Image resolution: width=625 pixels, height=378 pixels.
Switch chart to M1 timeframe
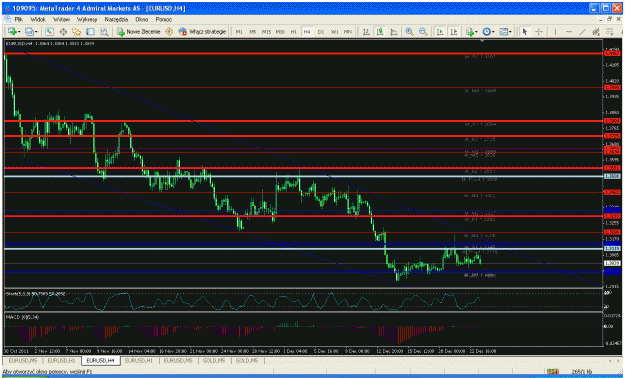pyautogui.click(x=239, y=32)
